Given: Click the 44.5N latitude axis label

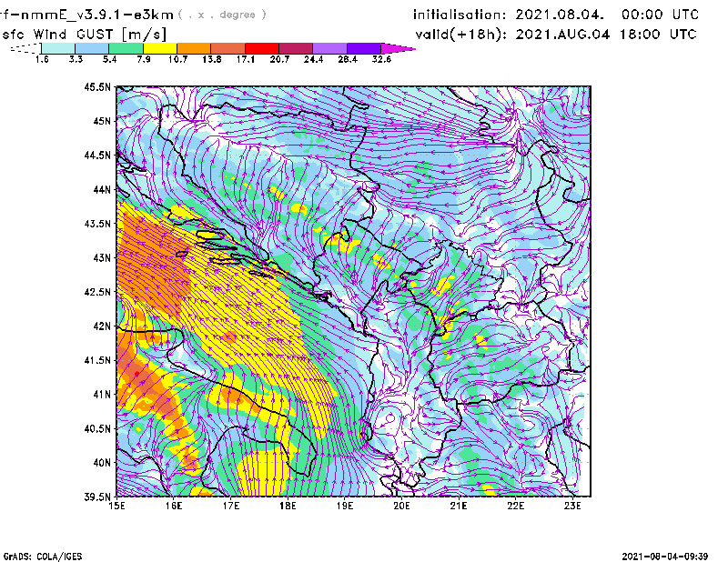Looking at the screenshot, I should pyautogui.click(x=97, y=156).
